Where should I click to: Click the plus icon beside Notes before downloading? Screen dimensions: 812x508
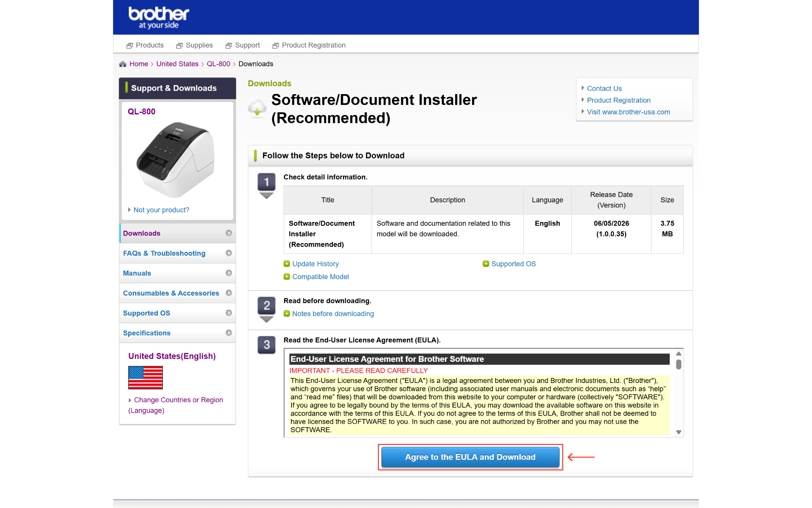pos(287,313)
